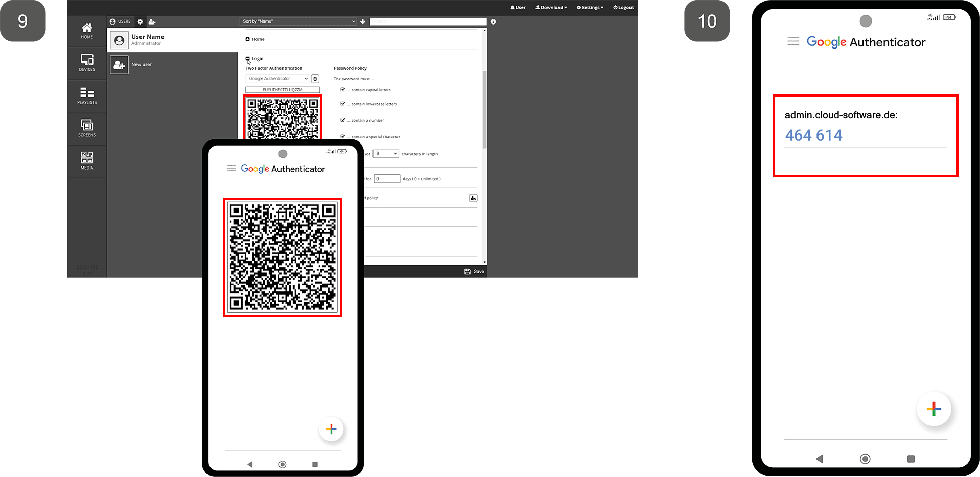Open user settings gear next to USERS
This screenshot has height=477, width=980.
(x=141, y=21)
